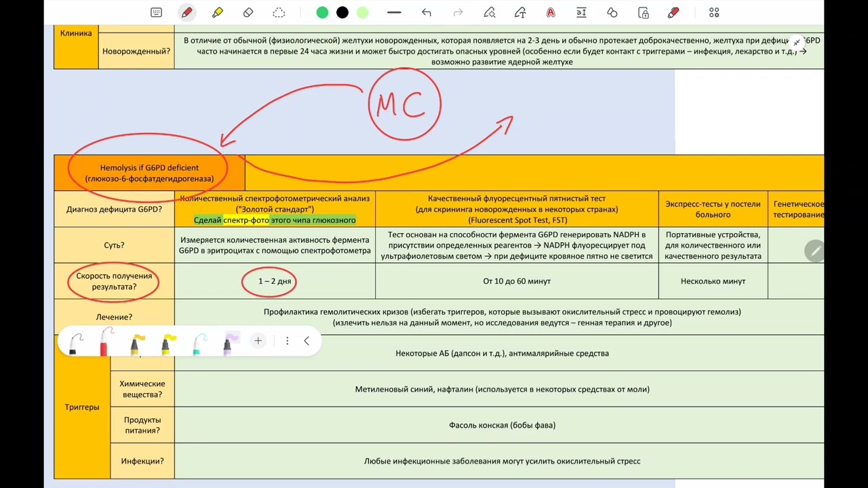The width and height of the screenshot is (868, 488).
Task: Select the lasso selection tool
Action: 279,12
